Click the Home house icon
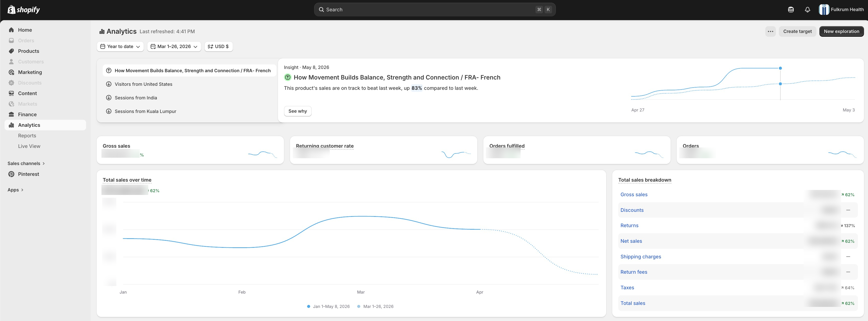This screenshot has width=868, height=321. click(12, 30)
